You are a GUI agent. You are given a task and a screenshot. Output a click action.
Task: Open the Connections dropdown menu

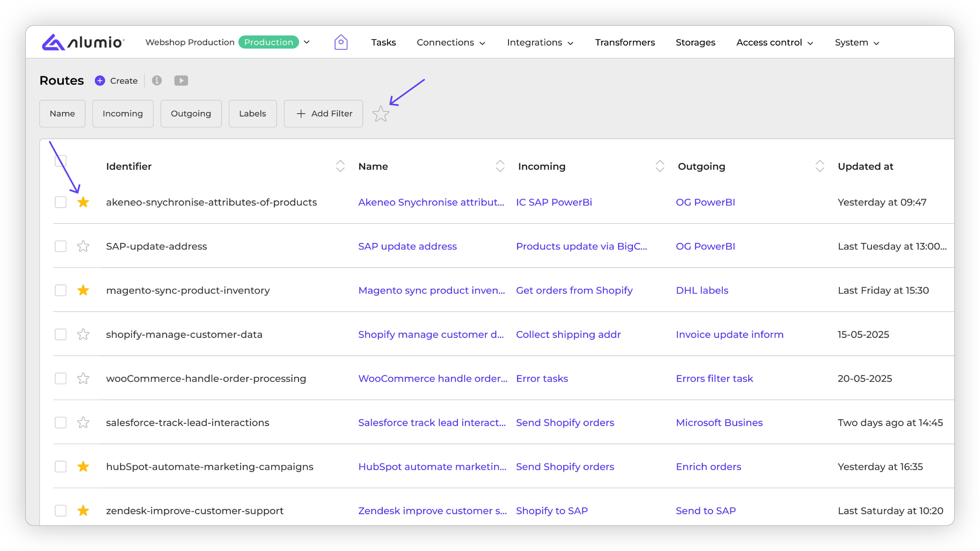tap(451, 43)
